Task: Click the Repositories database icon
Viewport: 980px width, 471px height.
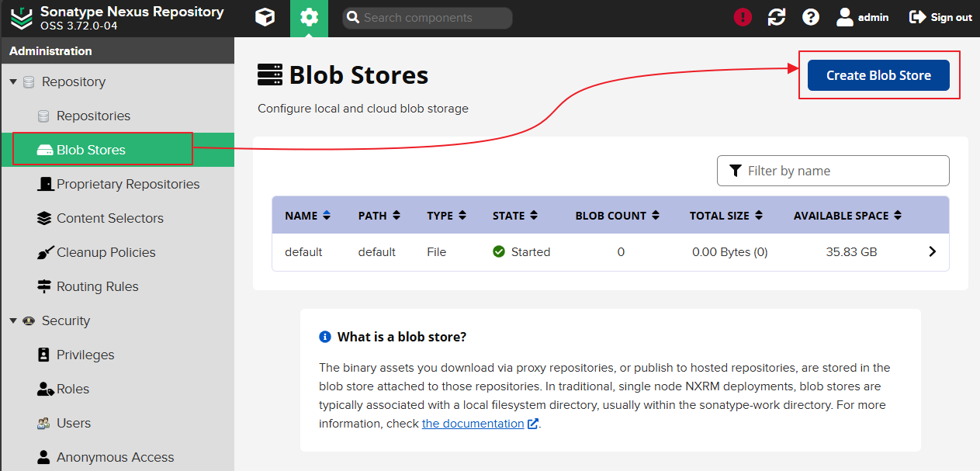Action: click(x=43, y=116)
